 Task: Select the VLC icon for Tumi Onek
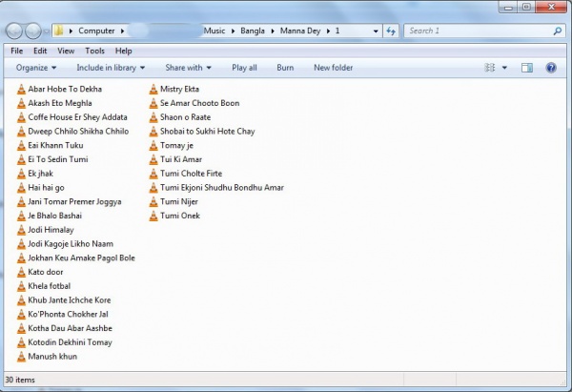[x=153, y=216]
